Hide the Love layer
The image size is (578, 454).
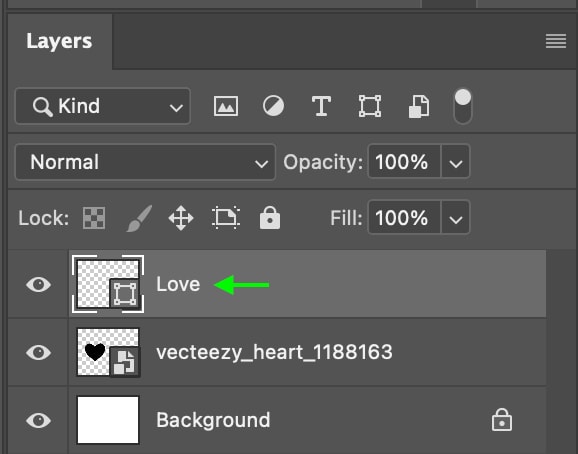38,284
